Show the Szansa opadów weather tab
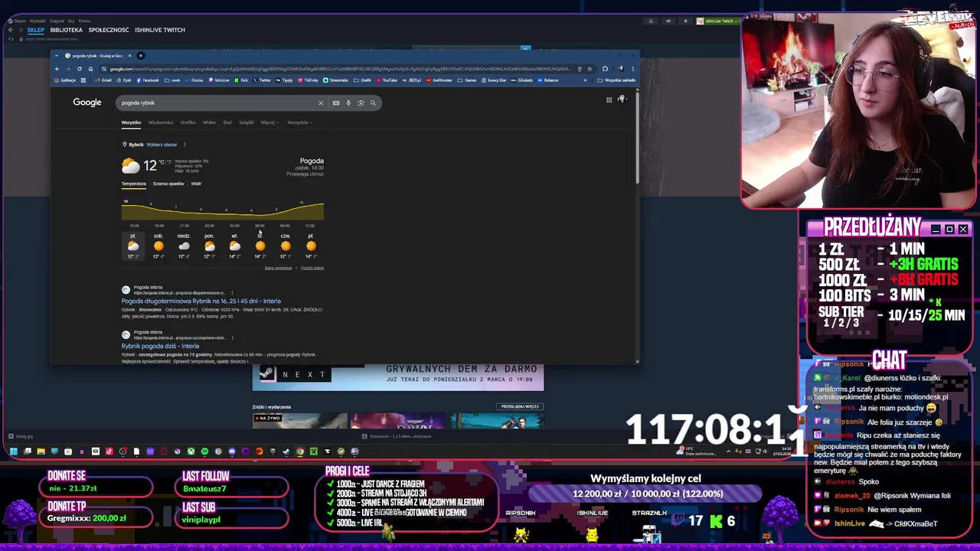Screen dimensions: 980x551 point(168,184)
